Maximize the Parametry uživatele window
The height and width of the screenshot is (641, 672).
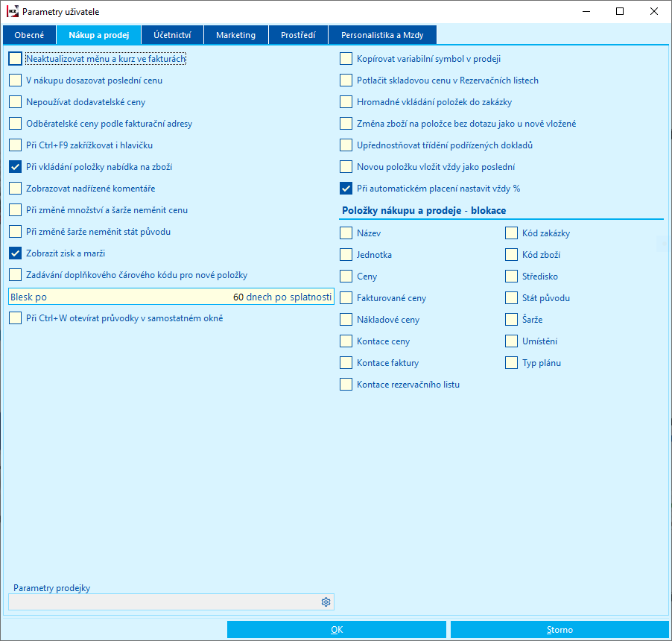[x=620, y=12]
